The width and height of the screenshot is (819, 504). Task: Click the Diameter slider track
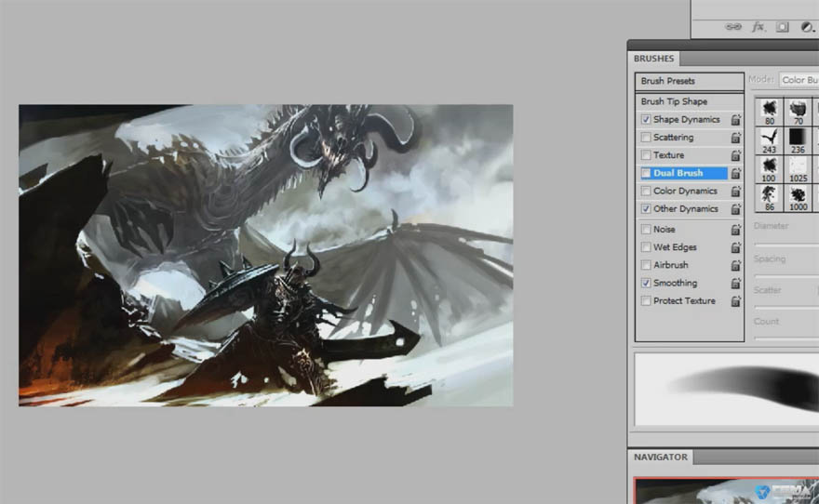[x=786, y=245]
